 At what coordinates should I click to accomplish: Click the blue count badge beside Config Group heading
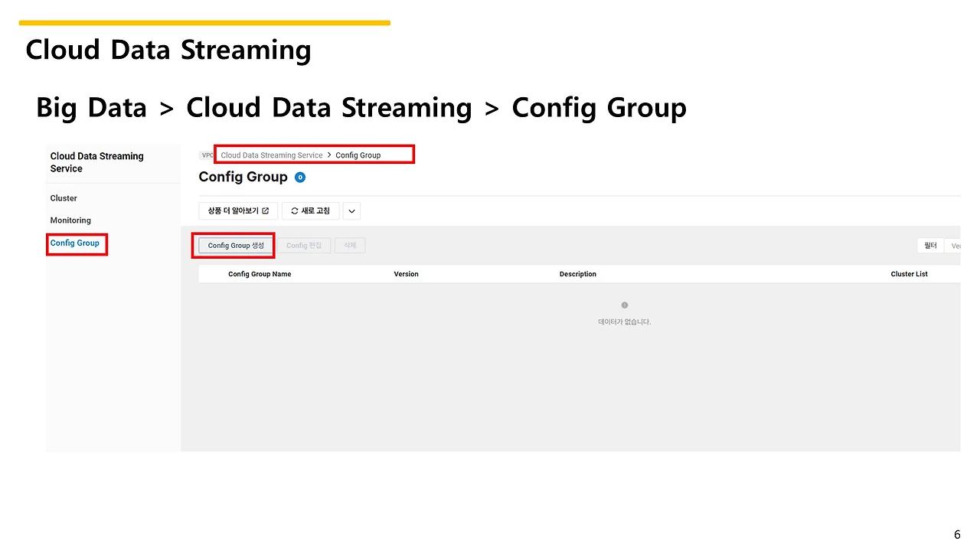(300, 178)
